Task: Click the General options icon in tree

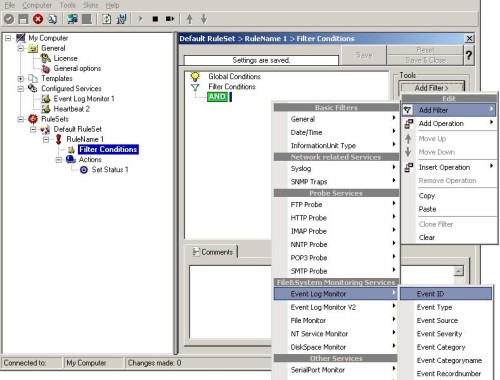Action: point(46,69)
